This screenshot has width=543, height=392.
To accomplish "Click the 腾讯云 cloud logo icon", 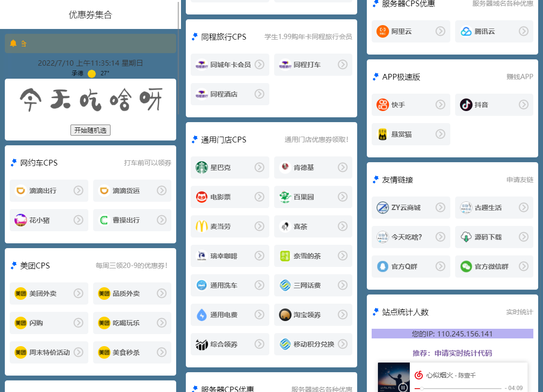I will pos(466,31).
